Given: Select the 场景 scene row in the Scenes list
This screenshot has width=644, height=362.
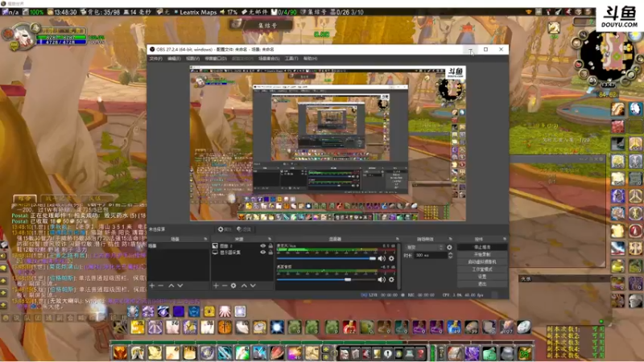Looking at the screenshot, I should 178,246.
